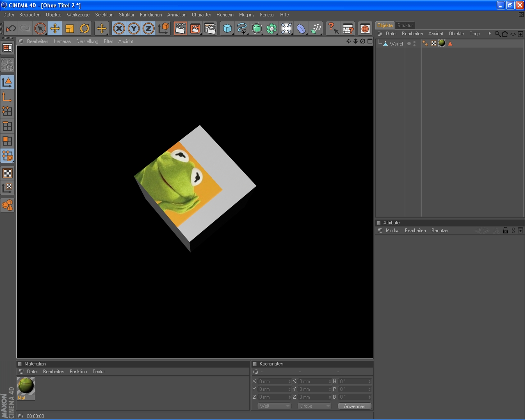Open the particle emitter icon

(x=316, y=29)
